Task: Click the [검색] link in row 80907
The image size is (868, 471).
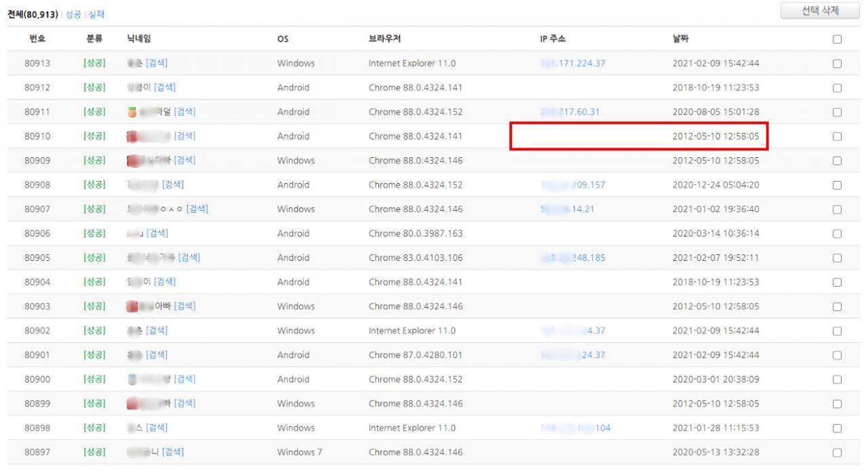Action: click(x=197, y=209)
